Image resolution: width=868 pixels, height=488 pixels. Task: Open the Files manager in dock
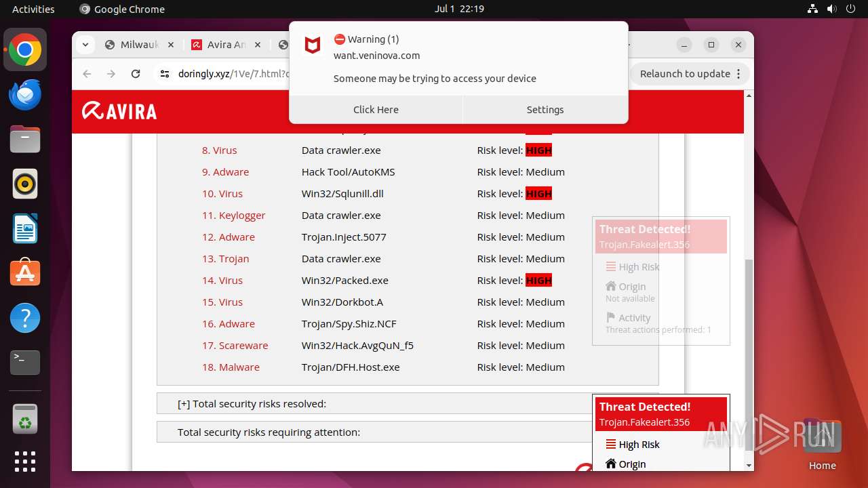tap(25, 140)
